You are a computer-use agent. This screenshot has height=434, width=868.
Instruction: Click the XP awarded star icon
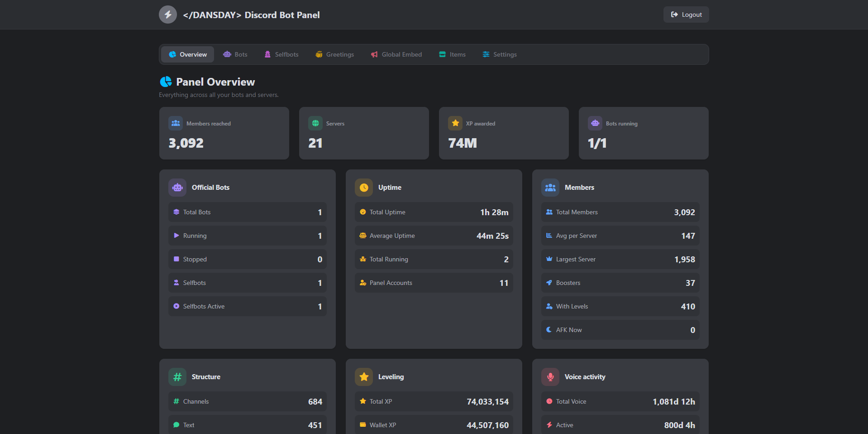[455, 123]
